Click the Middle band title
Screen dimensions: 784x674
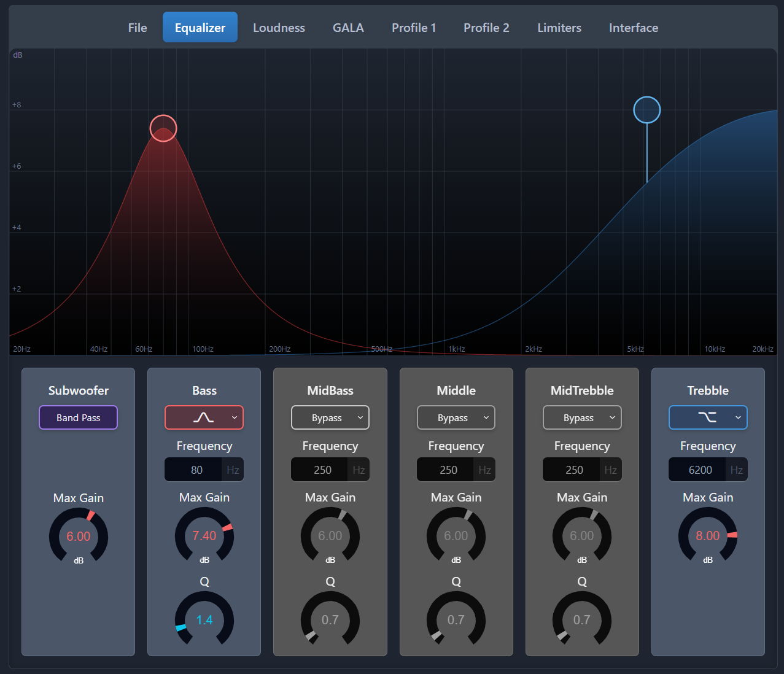[456, 390]
